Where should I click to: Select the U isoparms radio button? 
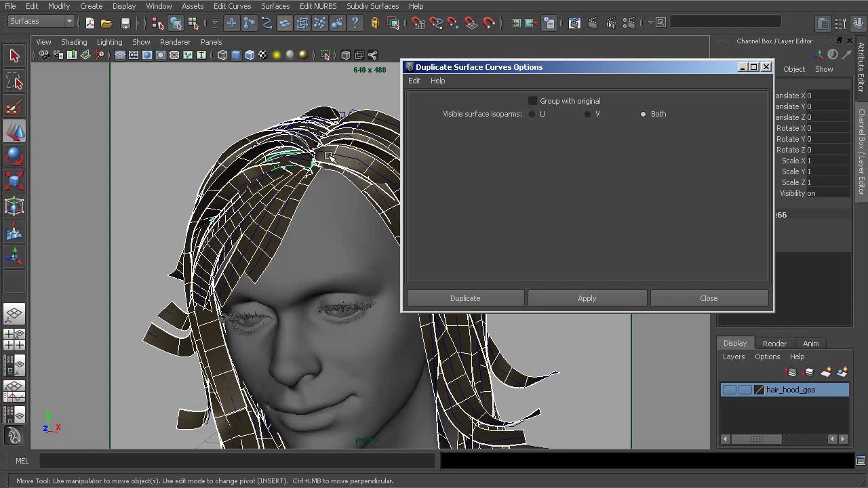532,114
